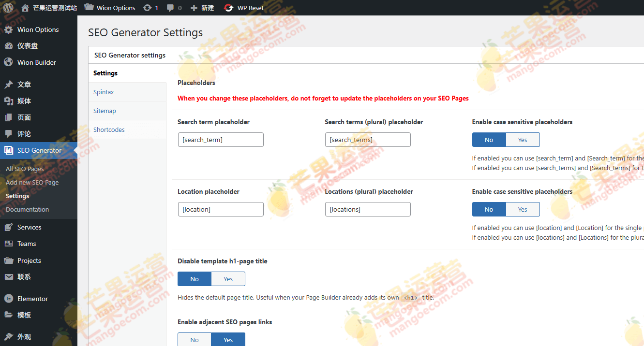Enable case sensitive search term placeholders
644x346 pixels.
[x=523, y=139]
